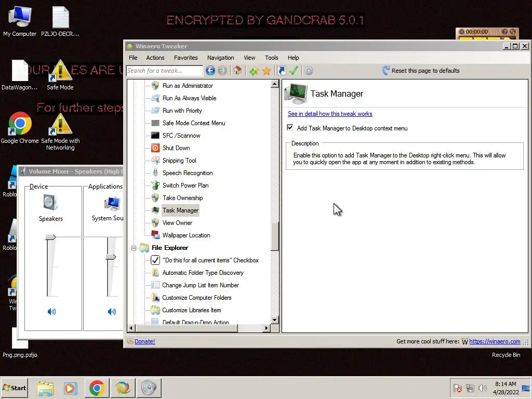Go to the Home page icon

tap(237, 71)
